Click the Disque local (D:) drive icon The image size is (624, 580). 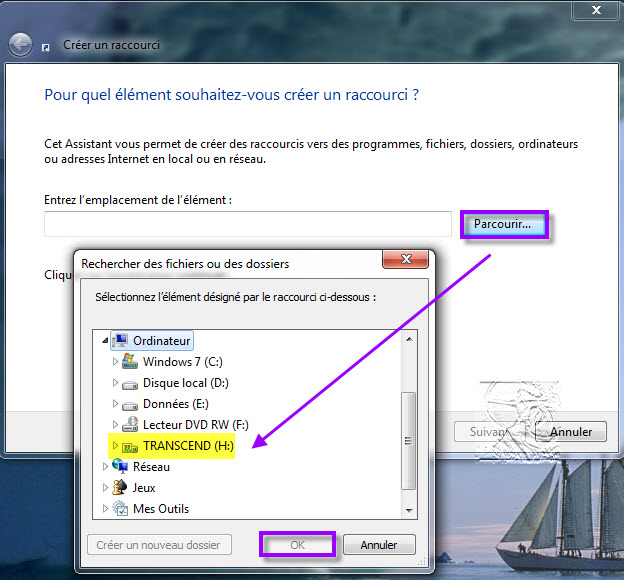(x=130, y=383)
